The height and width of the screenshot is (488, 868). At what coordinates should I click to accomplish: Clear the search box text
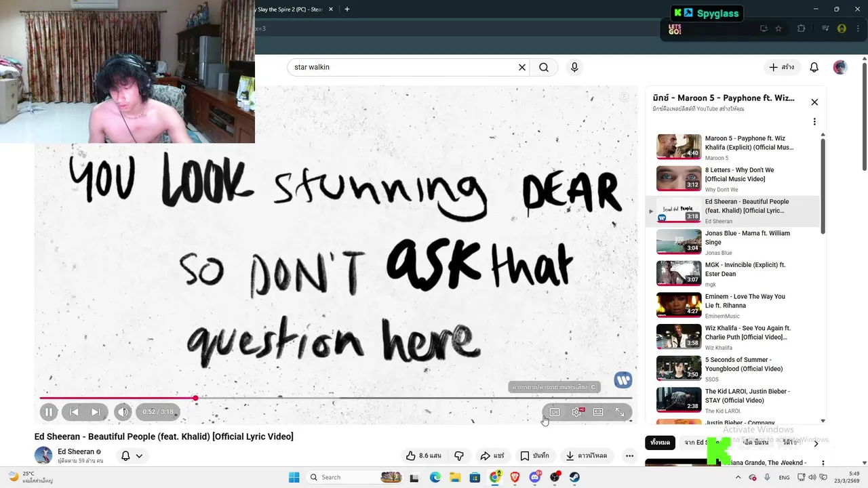pyautogui.click(x=522, y=67)
